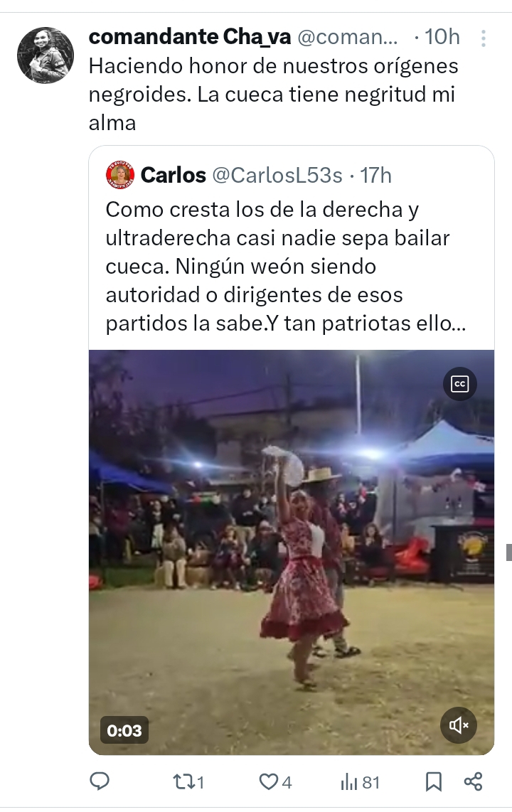The width and height of the screenshot is (512, 812).
Task: Unmute the video with speaker icon
Action: point(459,725)
